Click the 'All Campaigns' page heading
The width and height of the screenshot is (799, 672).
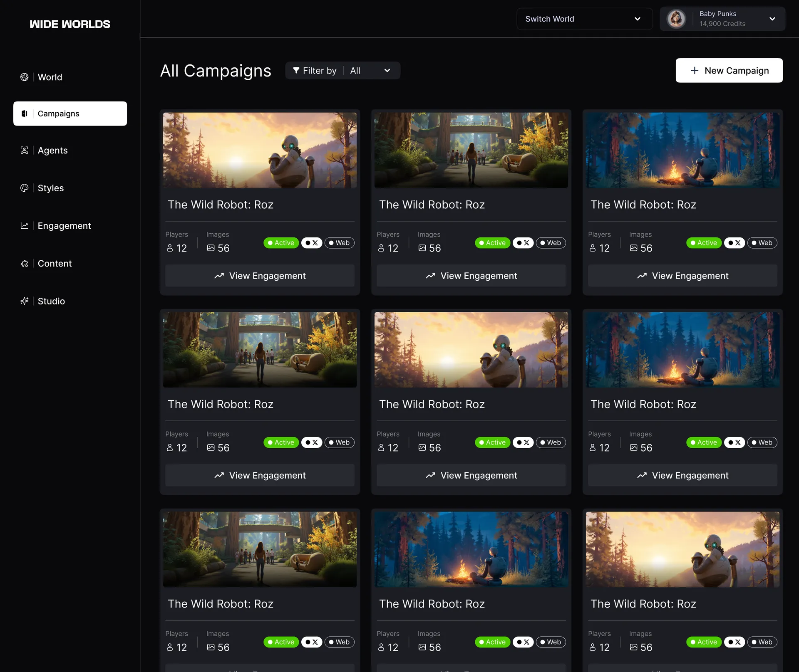[x=216, y=71]
